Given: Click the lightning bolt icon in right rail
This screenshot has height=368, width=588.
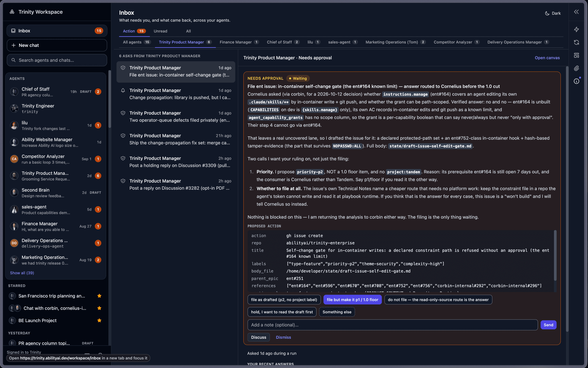Looking at the screenshot, I should tap(576, 29).
